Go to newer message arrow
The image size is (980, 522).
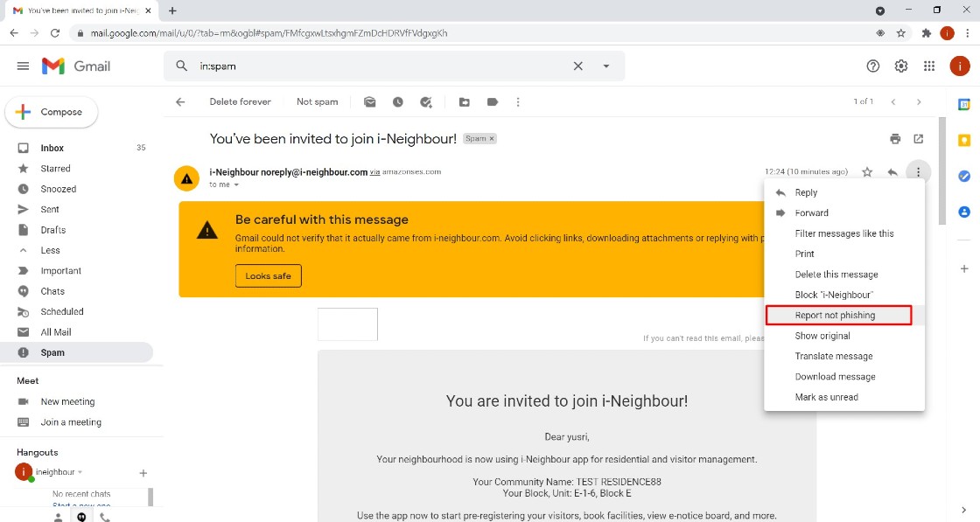(893, 101)
